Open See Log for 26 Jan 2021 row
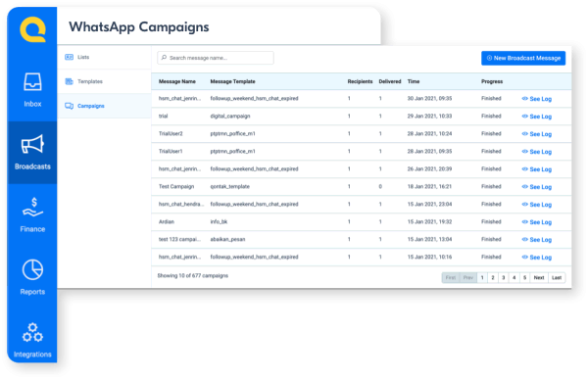 click(x=537, y=169)
